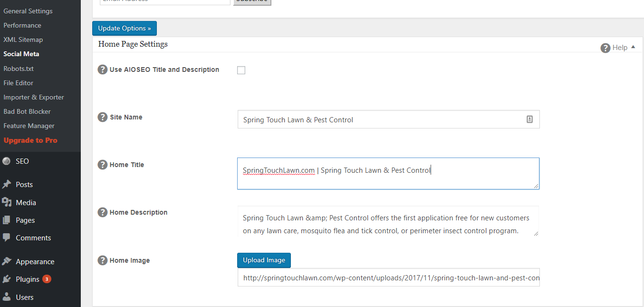Click the Home Title label text

click(127, 165)
